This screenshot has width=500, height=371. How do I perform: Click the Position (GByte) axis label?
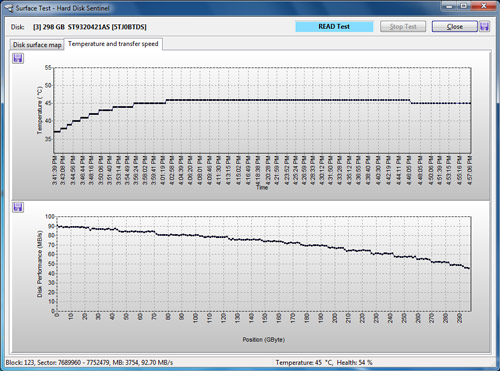[x=263, y=339]
